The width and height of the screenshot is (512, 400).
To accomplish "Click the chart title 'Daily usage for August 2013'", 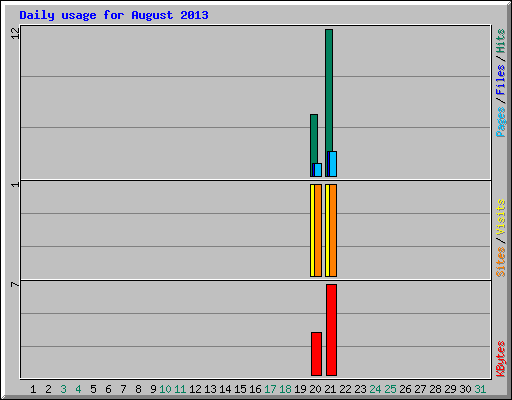I will [x=114, y=15].
